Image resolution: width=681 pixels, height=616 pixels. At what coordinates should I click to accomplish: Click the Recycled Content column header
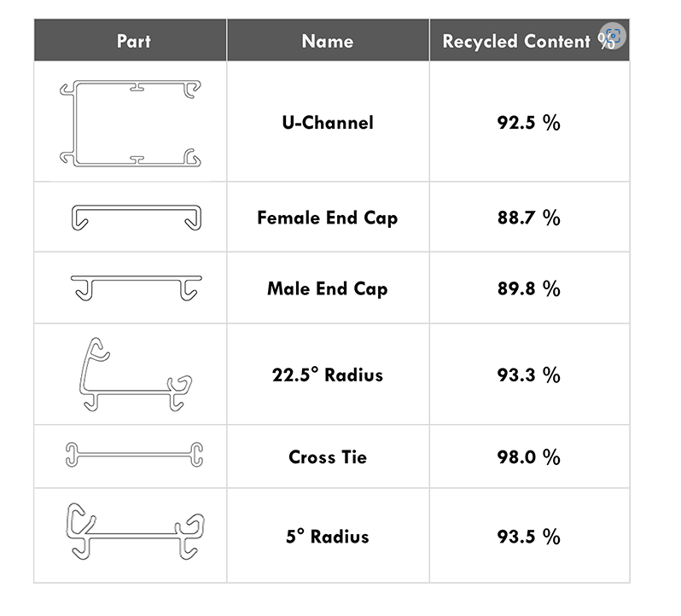pyautogui.click(x=516, y=41)
